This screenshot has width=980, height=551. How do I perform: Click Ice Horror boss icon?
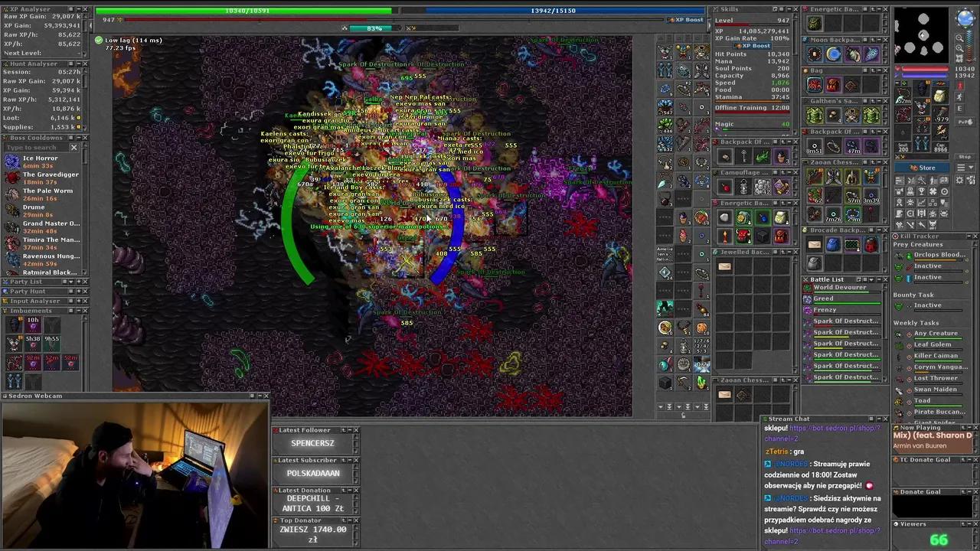click(11, 161)
